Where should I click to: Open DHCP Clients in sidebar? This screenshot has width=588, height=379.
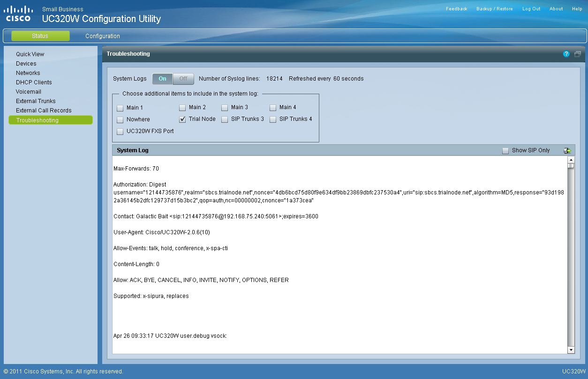point(34,82)
